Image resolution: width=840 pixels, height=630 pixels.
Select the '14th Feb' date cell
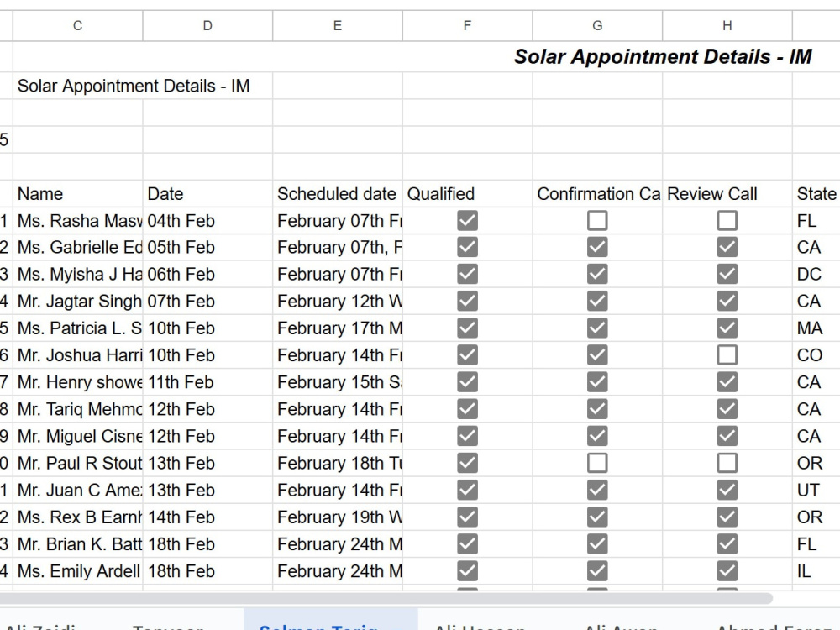coord(207,517)
